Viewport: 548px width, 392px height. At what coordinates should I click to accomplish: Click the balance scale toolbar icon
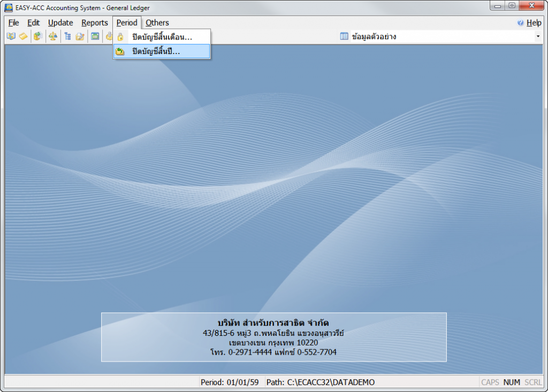tap(52, 36)
